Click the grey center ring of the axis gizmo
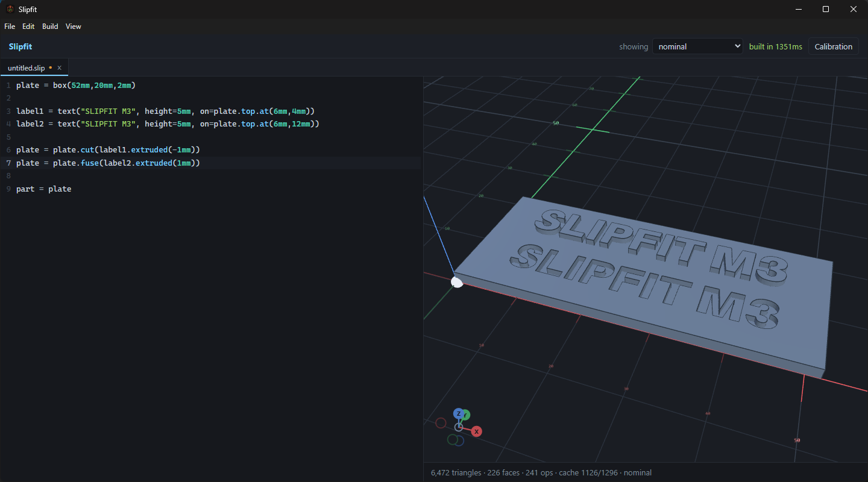This screenshot has width=868, height=482. click(x=459, y=427)
